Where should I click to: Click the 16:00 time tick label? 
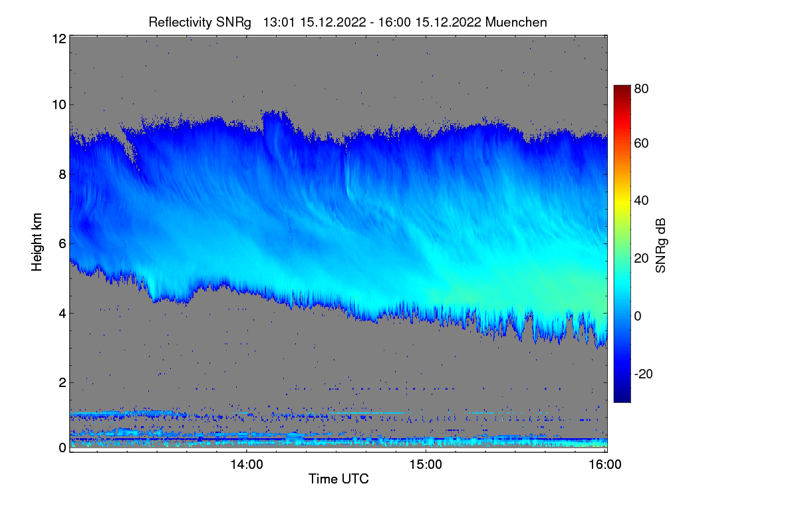point(604,465)
